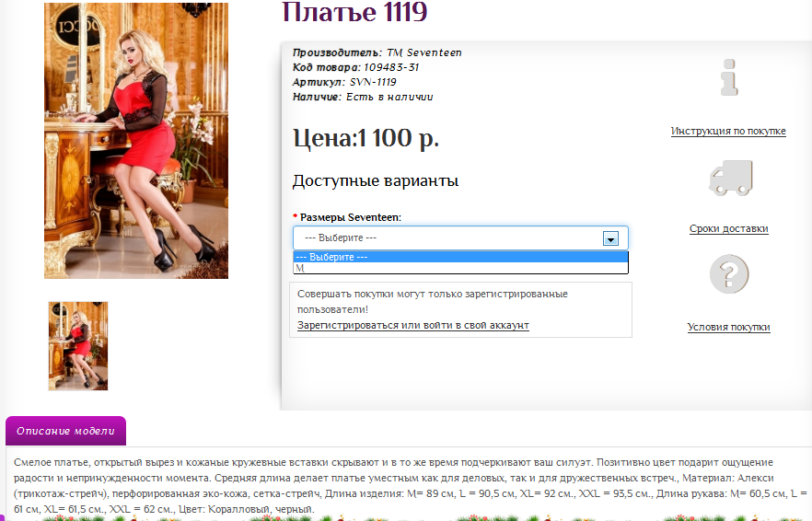The width and height of the screenshot is (812, 521).
Task: Click the article number SVN-1119
Action: (x=373, y=82)
